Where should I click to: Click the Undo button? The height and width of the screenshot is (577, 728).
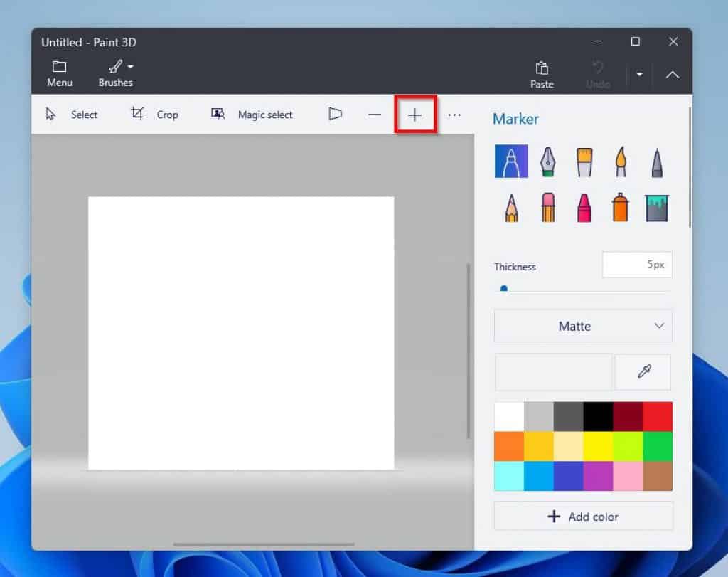597,75
